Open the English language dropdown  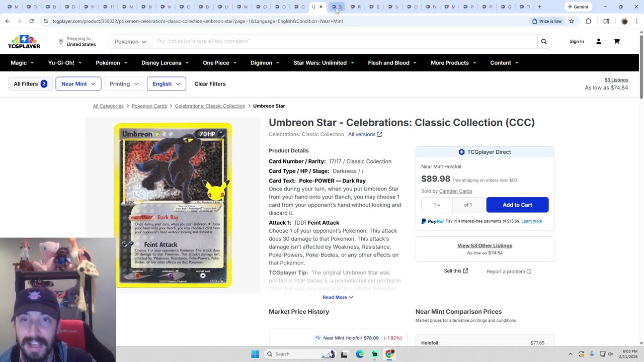(166, 84)
